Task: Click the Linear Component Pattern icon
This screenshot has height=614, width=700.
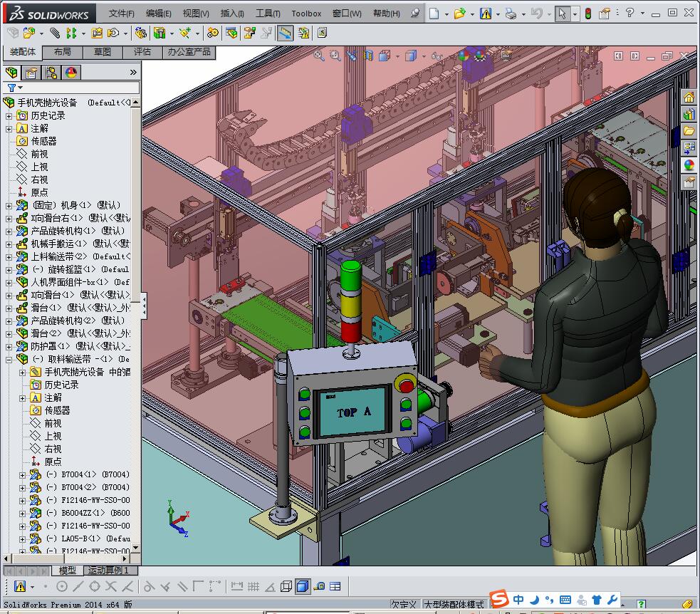Action: [71, 33]
